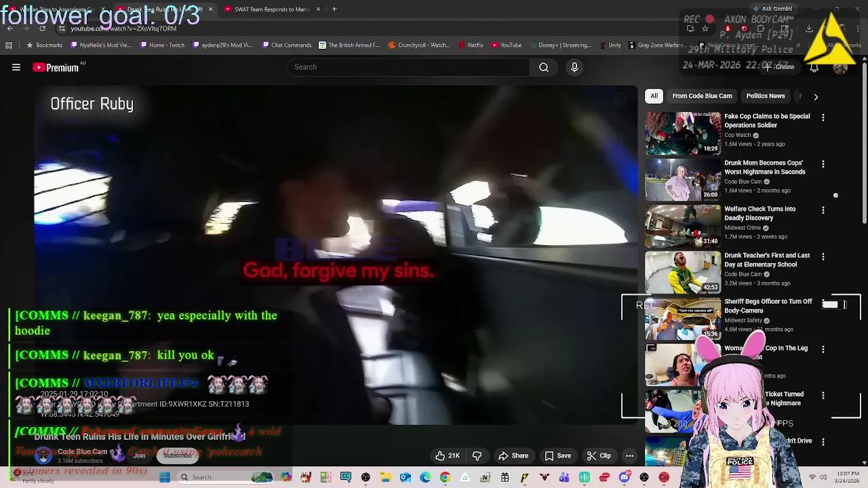Image resolution: width=868 pixels, height=488 pixels.
Task: Select From Code Blue Cam chip
Action: point(702,96)
